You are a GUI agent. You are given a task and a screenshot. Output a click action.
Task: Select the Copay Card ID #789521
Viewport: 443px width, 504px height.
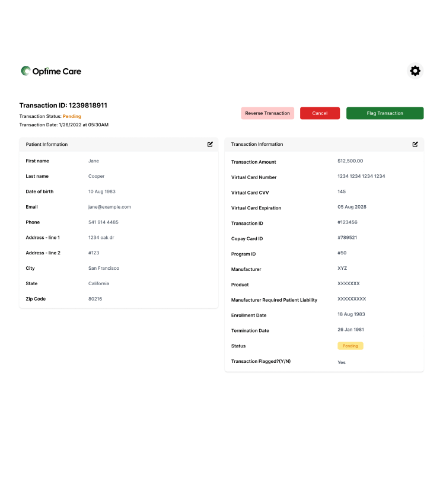click(x=348, y=238)
